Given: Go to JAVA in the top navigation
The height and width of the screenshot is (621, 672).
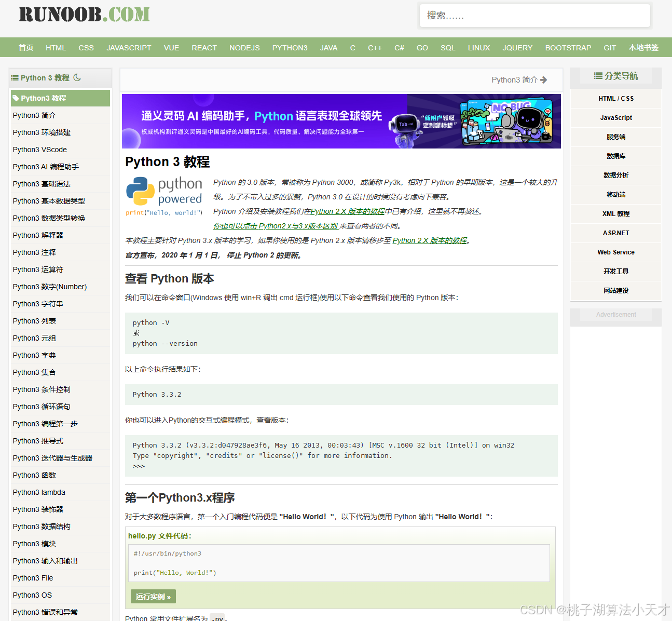Looking at the screenshot, I should 328,47.
